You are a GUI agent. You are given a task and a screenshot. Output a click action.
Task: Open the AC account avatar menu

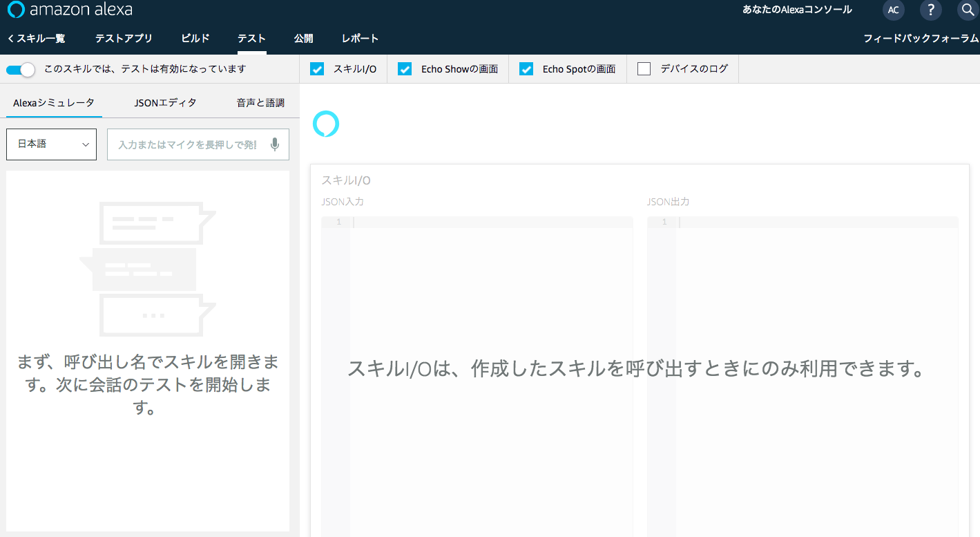[x=894, y=10]
